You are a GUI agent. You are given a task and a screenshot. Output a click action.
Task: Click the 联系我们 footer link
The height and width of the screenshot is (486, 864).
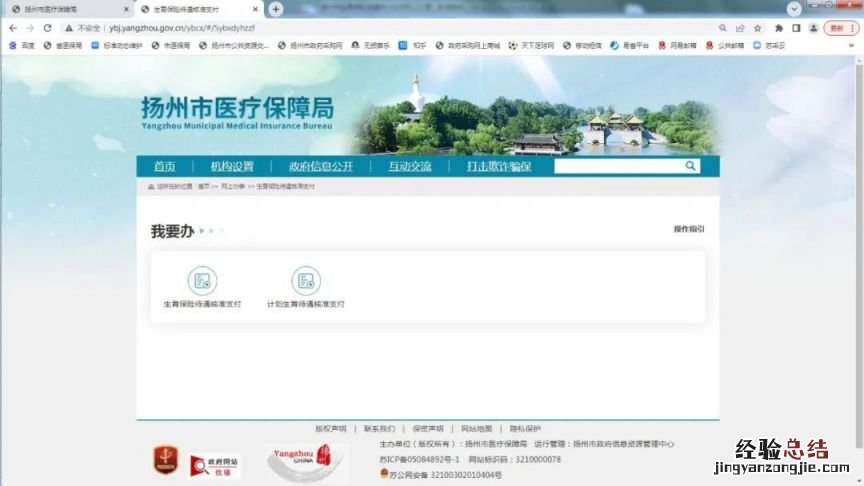[x=379, y=428]
